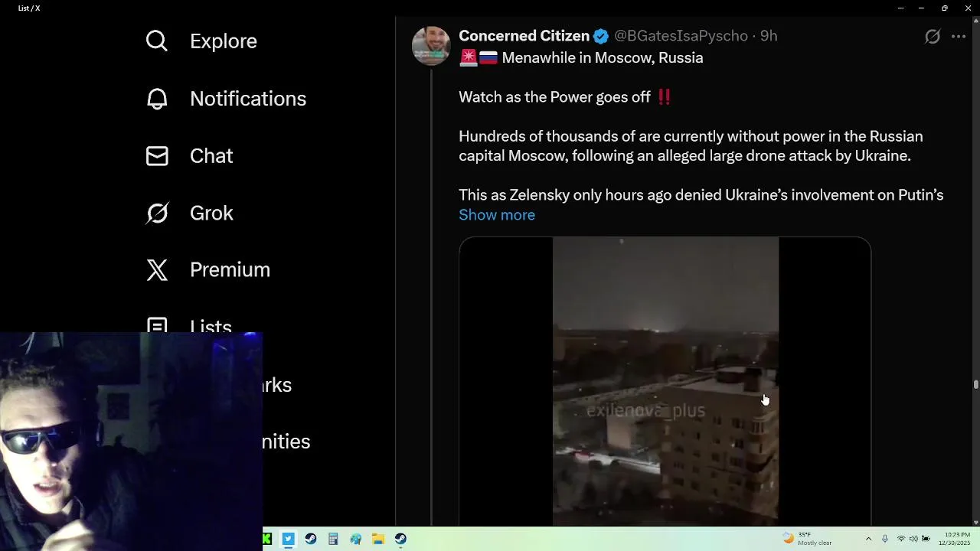Click the page's vertical scrollbar thumb
This screenshot has width=980, height=551.
[976, 384]
